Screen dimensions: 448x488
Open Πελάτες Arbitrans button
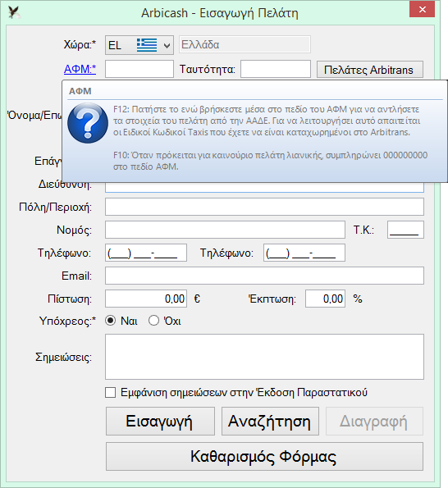pyautogui.click(x=370, y=70)
